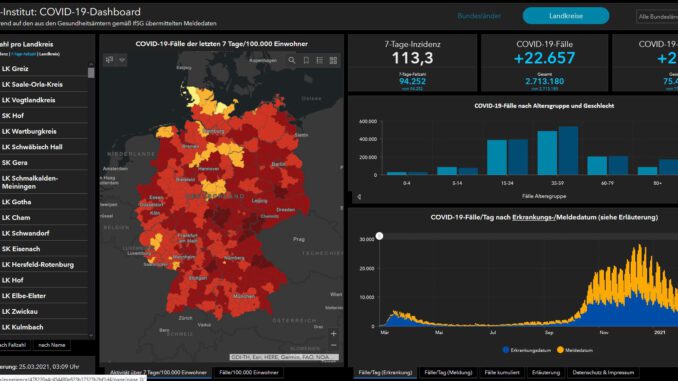Open the Erläuterung tab
Screen dimensions: 678x381
click(546, 372)
